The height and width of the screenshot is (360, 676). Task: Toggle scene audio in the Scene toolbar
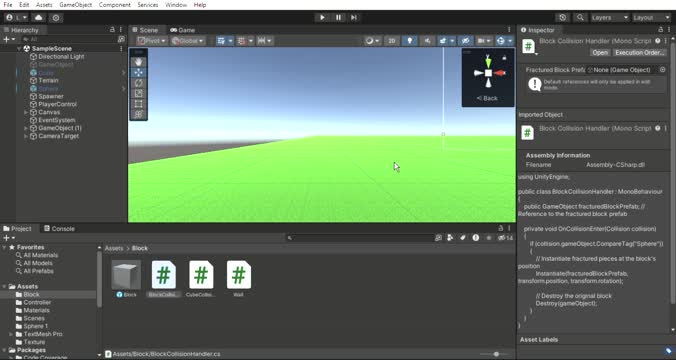click(x=427, y=41)
